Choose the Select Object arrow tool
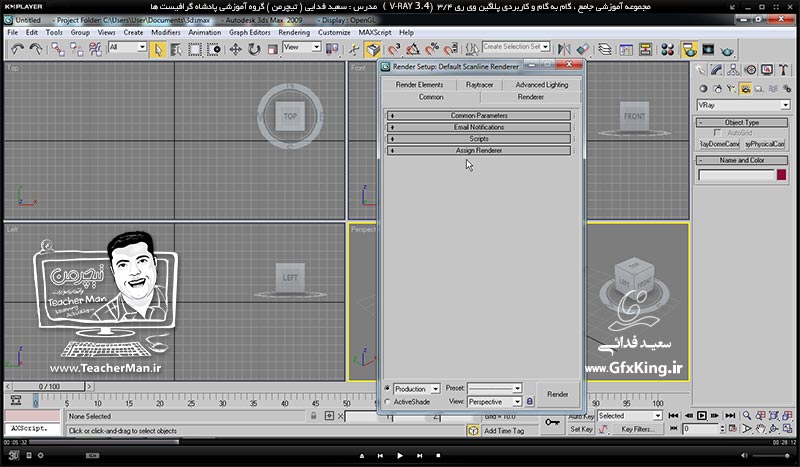The width and height of the screenshot is (800, 467). (x=158, y=49)
